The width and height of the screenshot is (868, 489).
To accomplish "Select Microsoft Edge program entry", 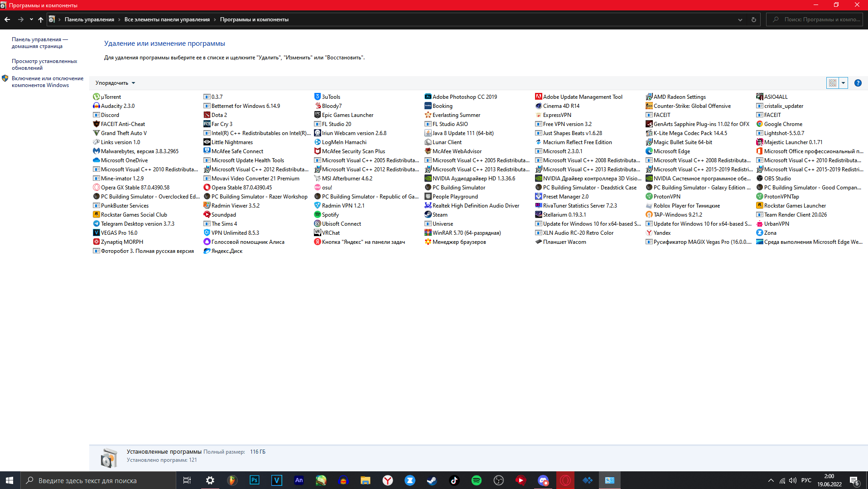I will pos(668,151).
